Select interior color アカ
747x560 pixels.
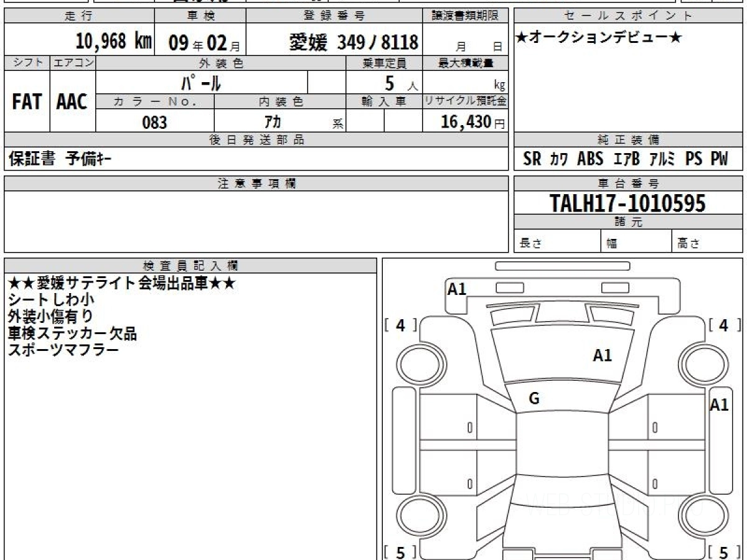point(273,121)
